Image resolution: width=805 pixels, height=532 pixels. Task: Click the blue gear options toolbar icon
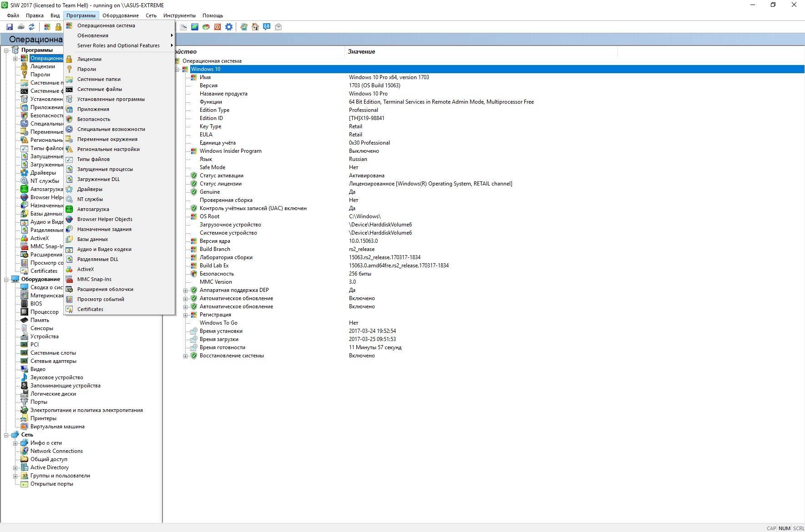(x=229, y=27)
